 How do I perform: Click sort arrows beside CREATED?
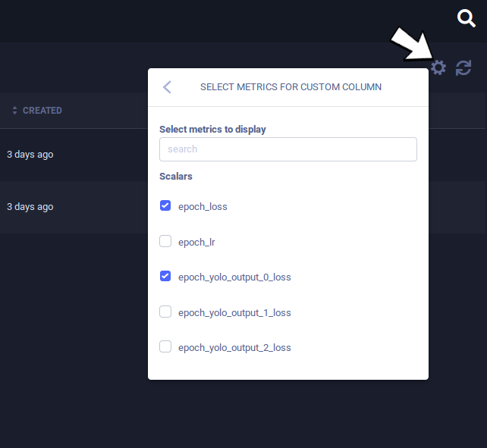coord(14,111)
